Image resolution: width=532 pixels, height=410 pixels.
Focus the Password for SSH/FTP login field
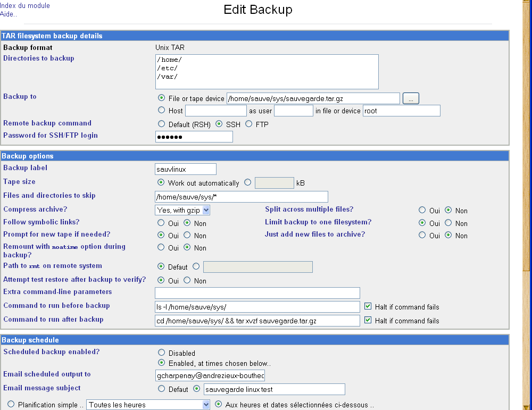[x=194, y=137]
